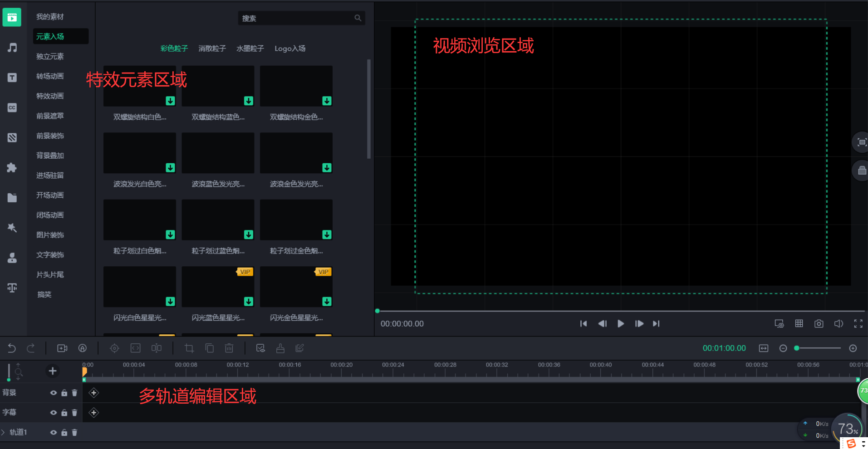This screenshot has width=868, height=449.
Task: Click the 搜索 search field
Action: pos(301,18)
